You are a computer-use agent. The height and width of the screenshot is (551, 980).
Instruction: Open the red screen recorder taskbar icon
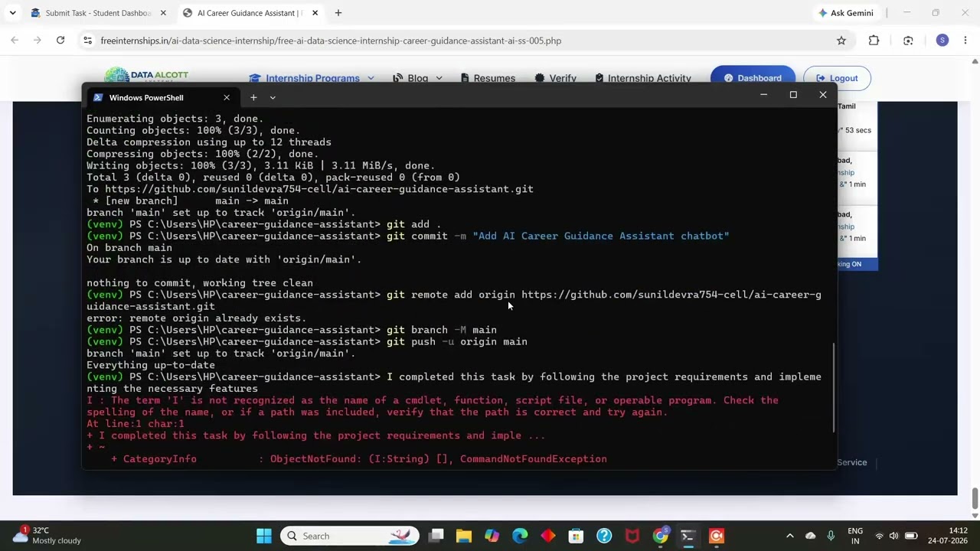(717, 536)
